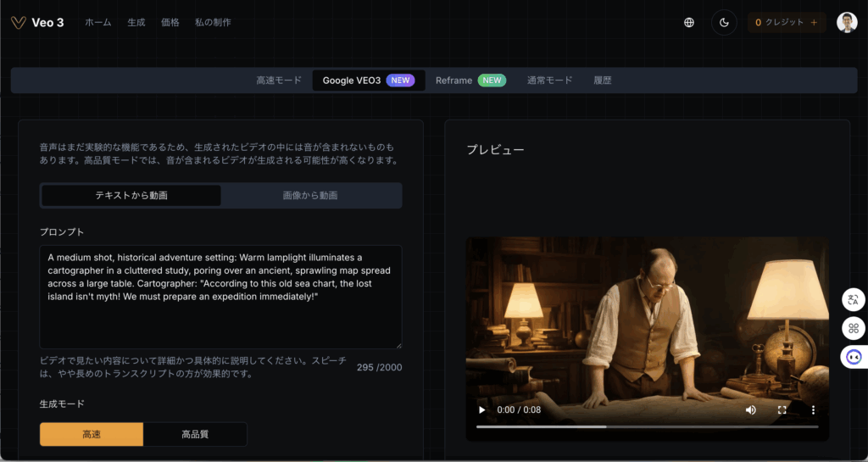Select テキストから動画 mode
Image resolution: width=868 pixels, height=462 pixels.
coord(131,195)
